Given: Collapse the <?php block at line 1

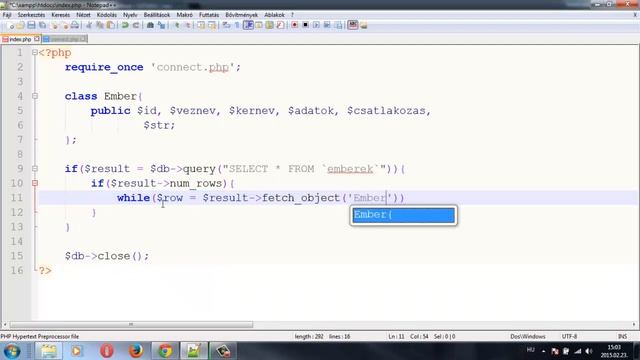Looking at the screenshot, I should [x=35, y=53].
